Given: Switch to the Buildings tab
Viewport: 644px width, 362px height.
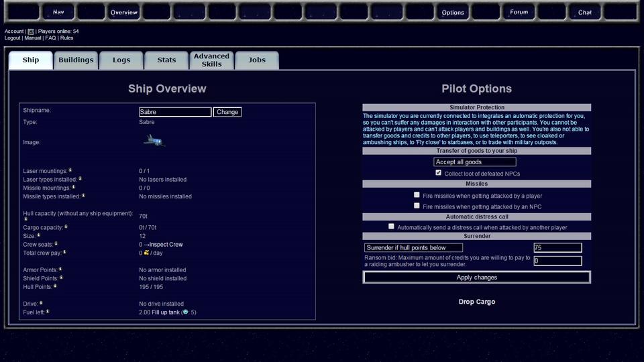Looking at the screenshot, I should tap(76, 60).
